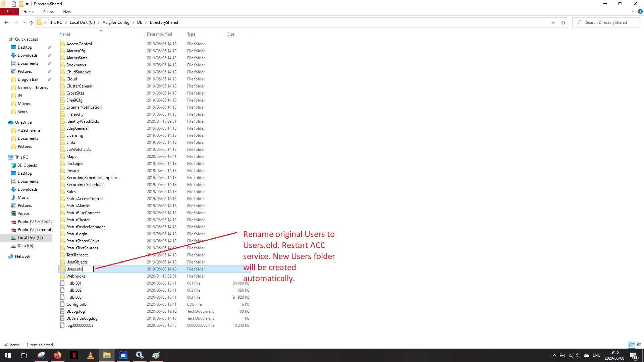
Task: Open Data (D:) drive
Action: 25,246
